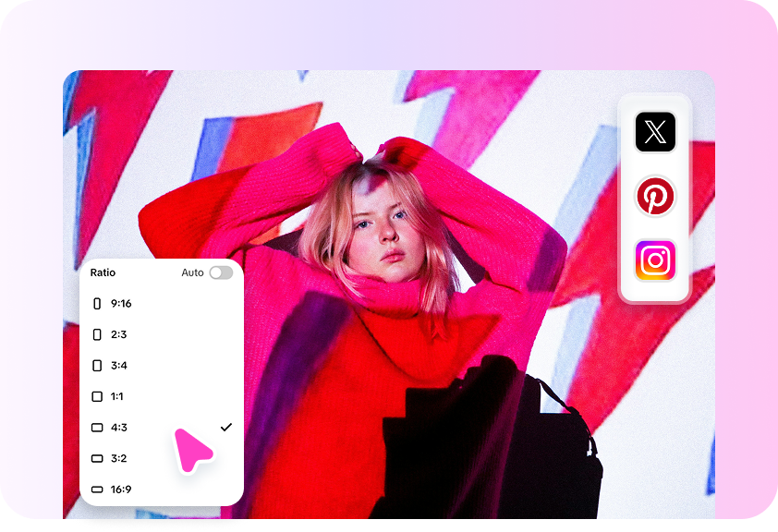Select the phone icon next to 2:3
Screen dimensions: 778x532
coord(98,334)
